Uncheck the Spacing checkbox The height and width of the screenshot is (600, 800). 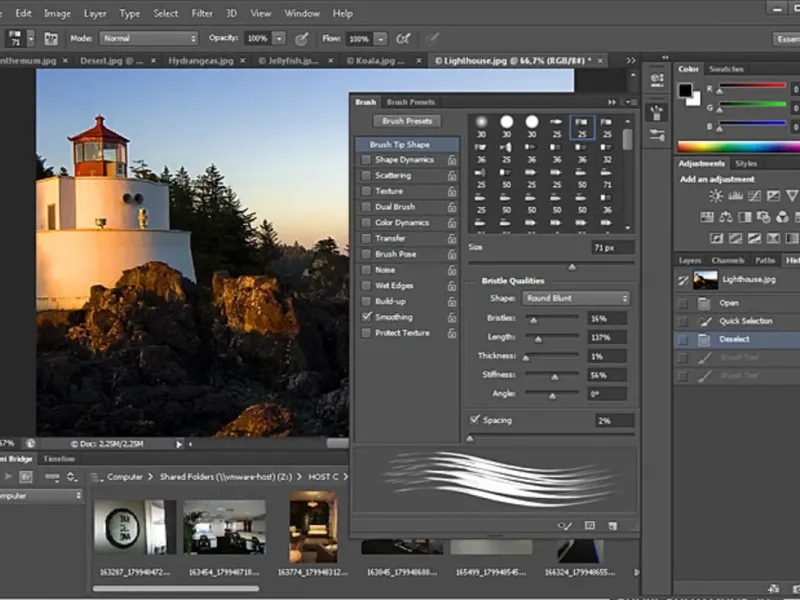pyautogui.click(x=474, y=420)
